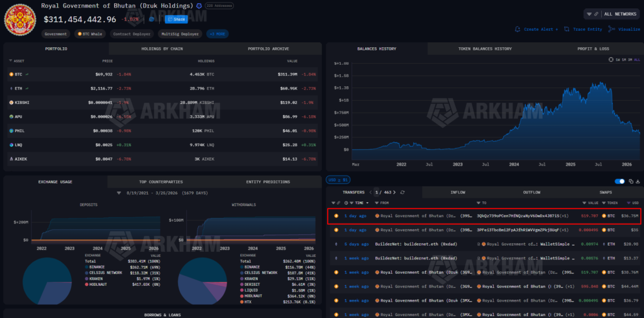Open the USD column filter
The width and height of the screenshot is (644, 318).
click(x=630, y=203)
